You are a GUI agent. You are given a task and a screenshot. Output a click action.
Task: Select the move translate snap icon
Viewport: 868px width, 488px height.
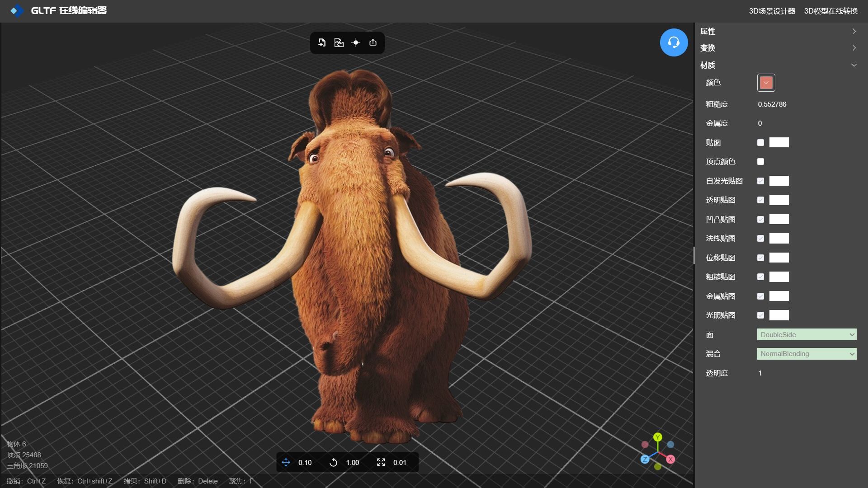[286, 462]
